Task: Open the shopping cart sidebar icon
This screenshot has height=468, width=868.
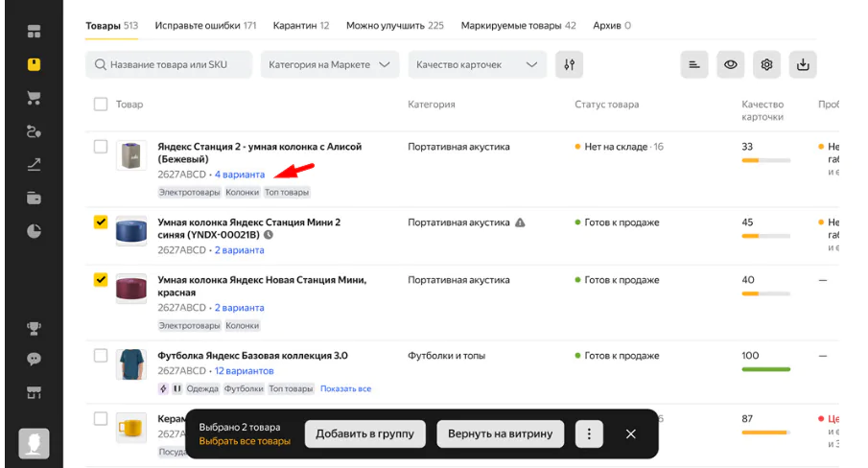Action: coord(34,98)
